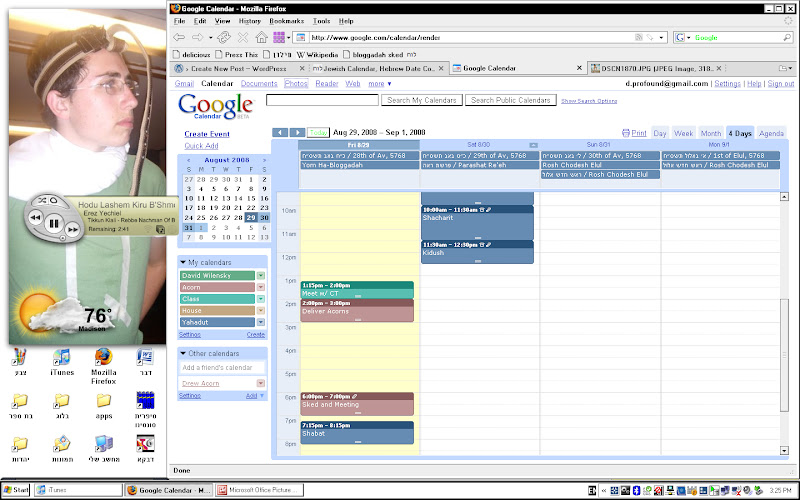Image resolution: width=800 pixels, height=500 pixels.
Task: Open the Bookmarks menu
Action: click(287, 21)
